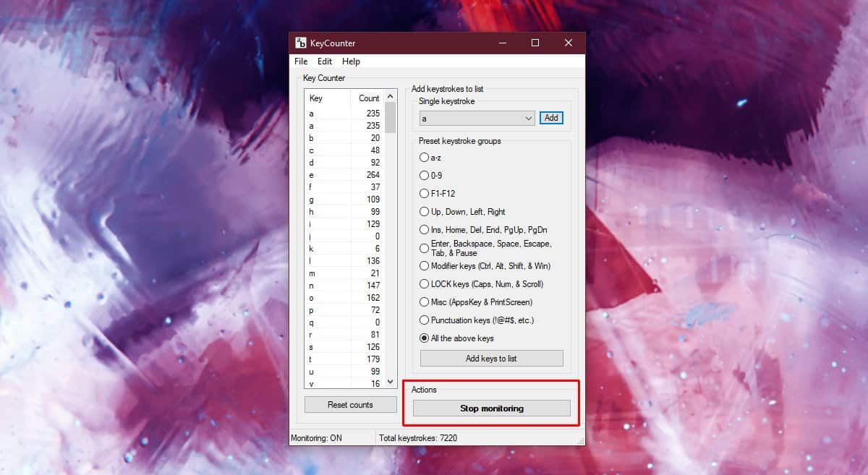Viewport: 868px width, 475px height.
Task: Open the Help menu
Action: pyautogui.click(x=351, y=61)
